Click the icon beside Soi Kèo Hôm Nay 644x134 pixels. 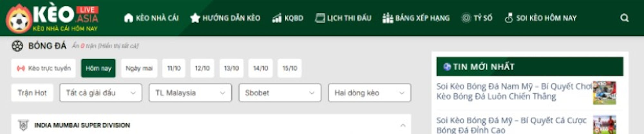509,18
